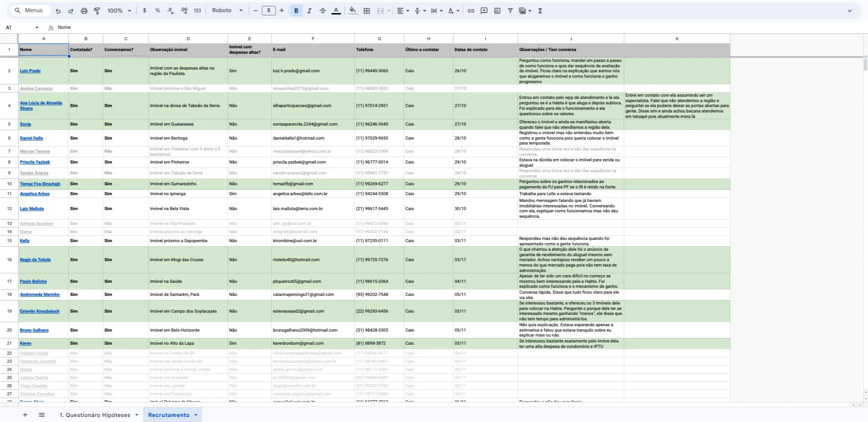Screen dimensions: 868x422
Task: Select column D header
Action: coord(188,39)
